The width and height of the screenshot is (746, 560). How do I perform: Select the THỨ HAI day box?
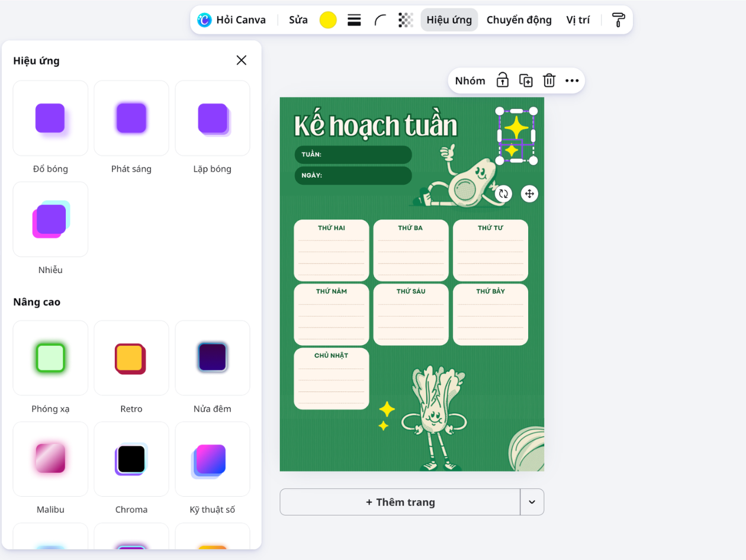tap(332, 250)
